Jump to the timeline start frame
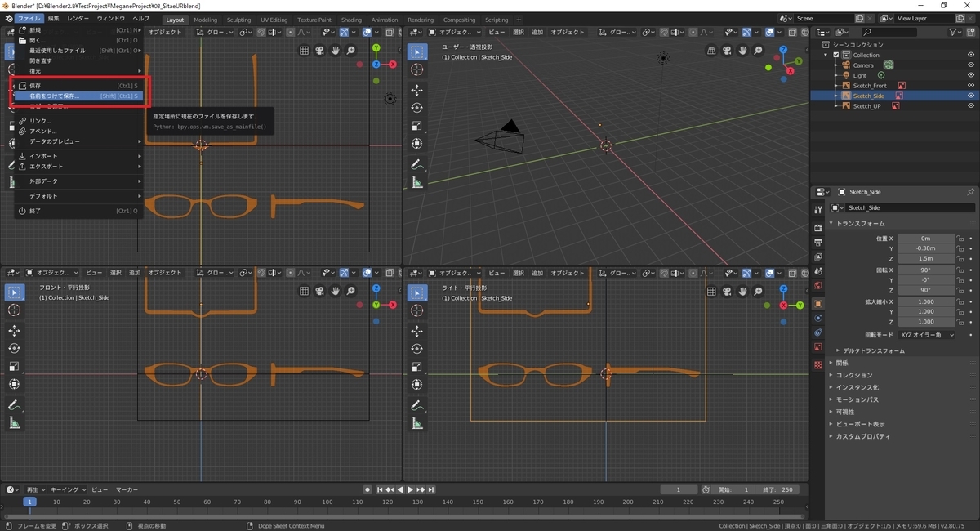The image size is (980, 531). coord(380,489)
